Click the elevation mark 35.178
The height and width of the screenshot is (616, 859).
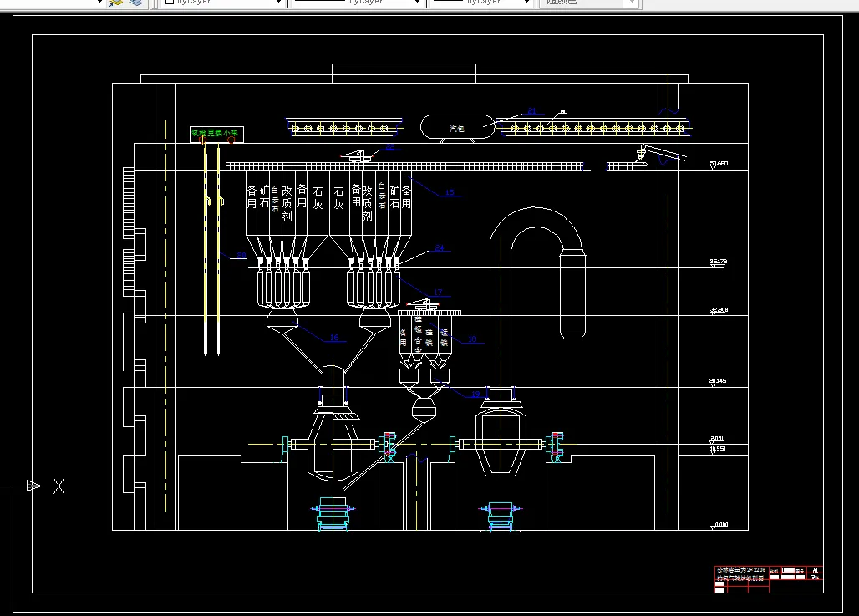coord(719,262)
